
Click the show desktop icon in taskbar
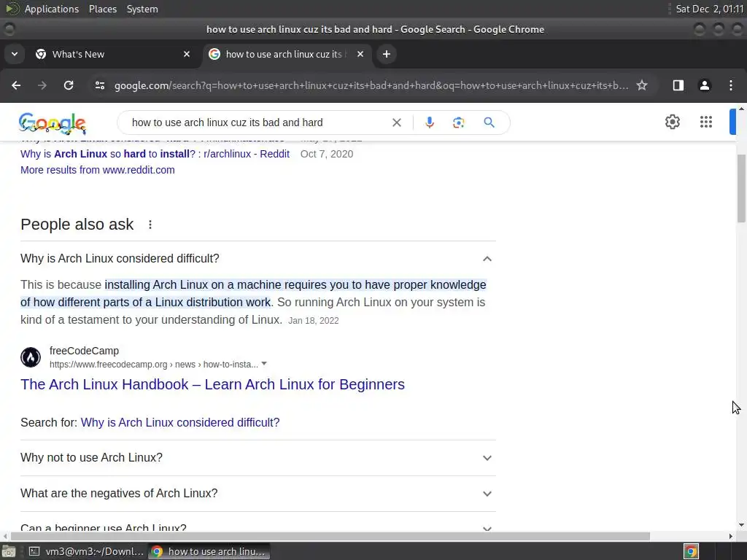9,551
